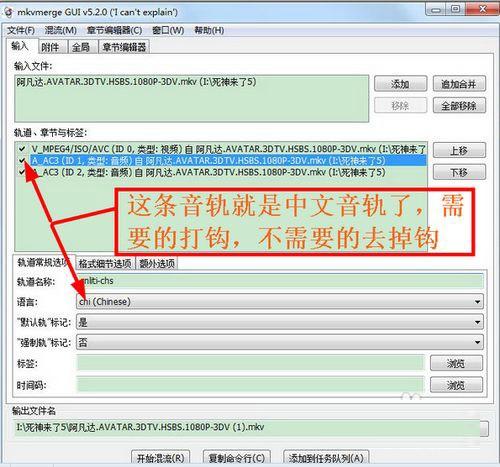Image resolution: width=500 pixels, height=467 pixels.
Task: Click the 输出文件名 path field
Action: click(247, 428)
